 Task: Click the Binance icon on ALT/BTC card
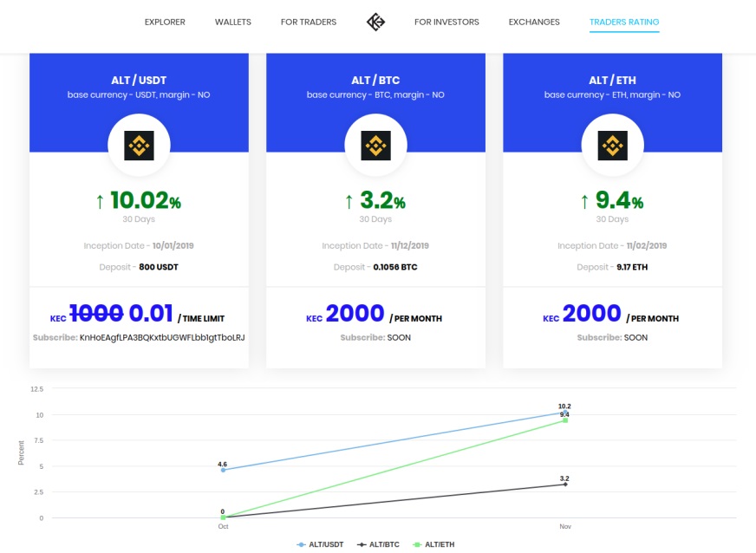[x=375, y=146]
